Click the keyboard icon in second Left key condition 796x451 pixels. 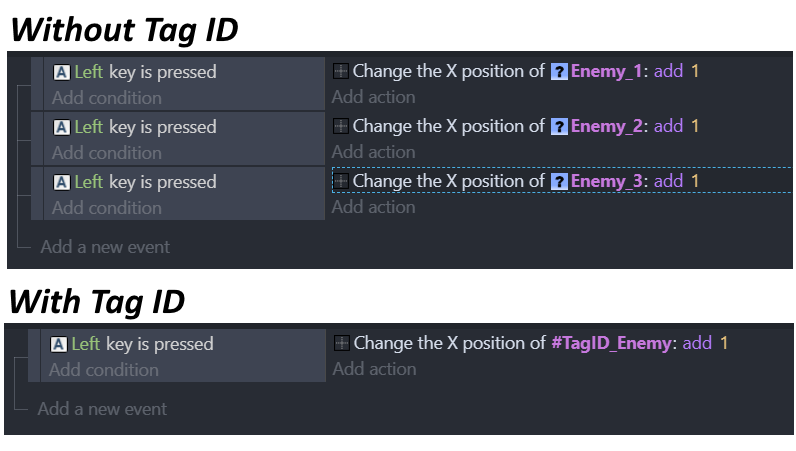click(61, 127)
